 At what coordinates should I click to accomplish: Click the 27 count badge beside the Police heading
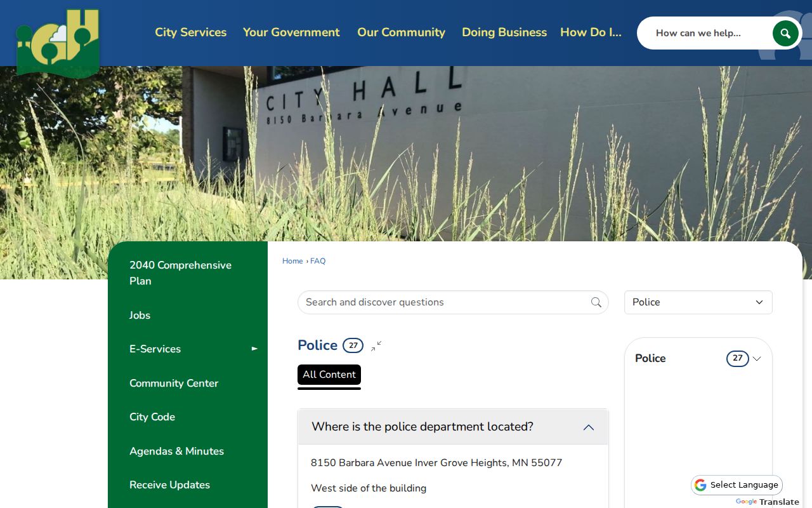353,345
